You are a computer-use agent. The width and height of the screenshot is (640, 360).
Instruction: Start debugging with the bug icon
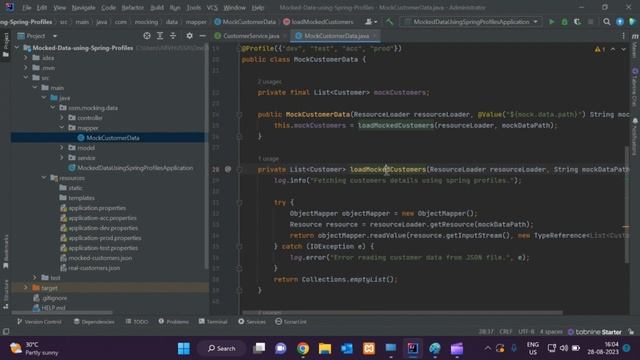564,22
